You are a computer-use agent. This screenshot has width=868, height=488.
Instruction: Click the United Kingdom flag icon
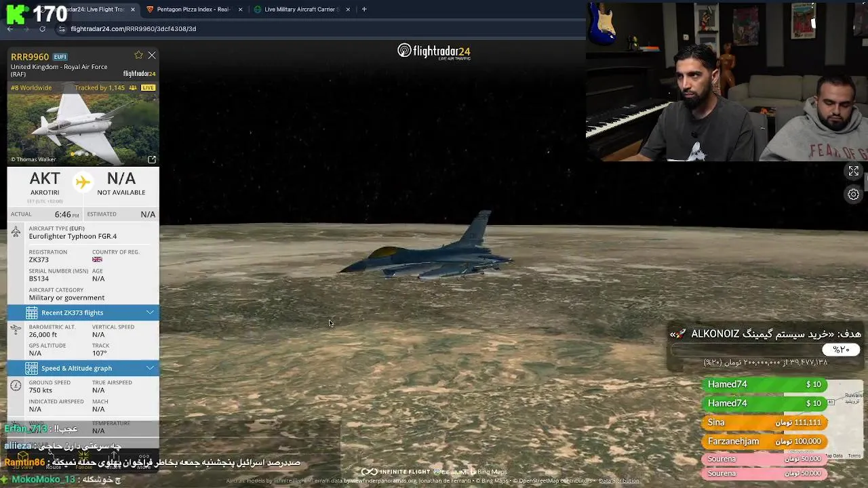[x=97, y=260]
